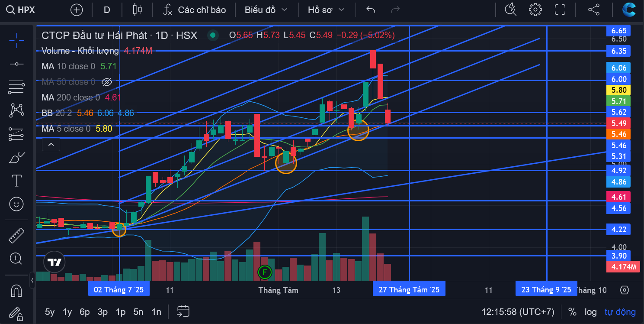Select the MA 200 close indicator legend
The width and height of the screenshot is (644, 324).
[71, 97]
